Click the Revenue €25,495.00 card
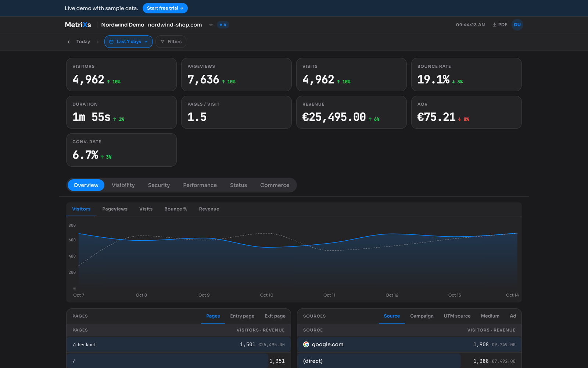Screen dimensions: 588x368 click(351, 112)
